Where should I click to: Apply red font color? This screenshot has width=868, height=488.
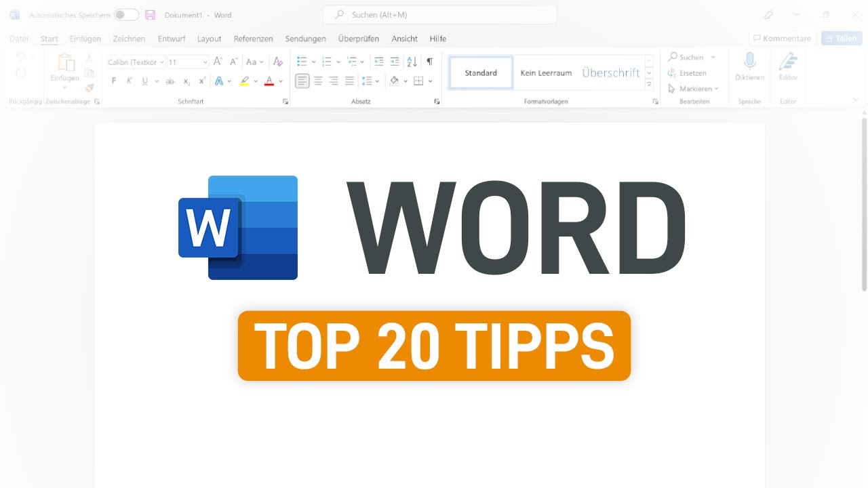pyautogui.click(x=269, y=81)
